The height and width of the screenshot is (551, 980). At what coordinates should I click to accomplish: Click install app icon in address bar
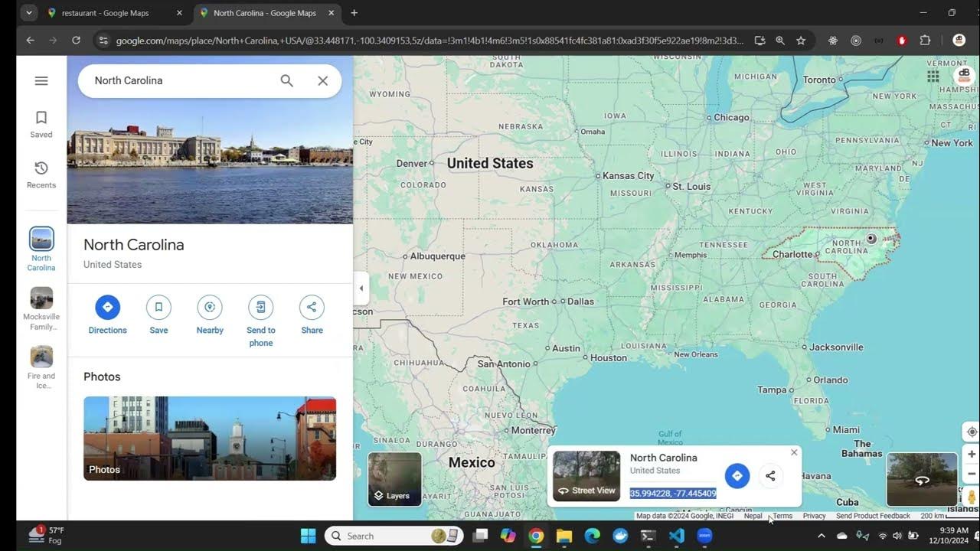(x=759, y=41)
